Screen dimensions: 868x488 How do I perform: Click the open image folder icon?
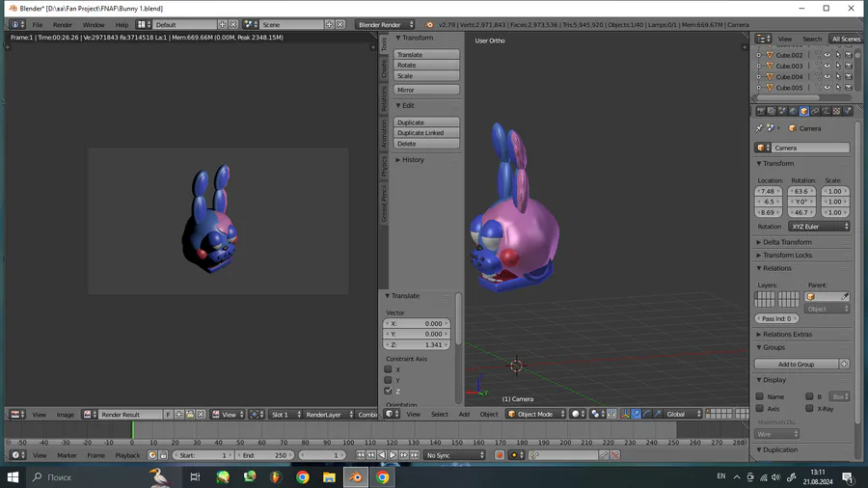(x=190, y=415)
